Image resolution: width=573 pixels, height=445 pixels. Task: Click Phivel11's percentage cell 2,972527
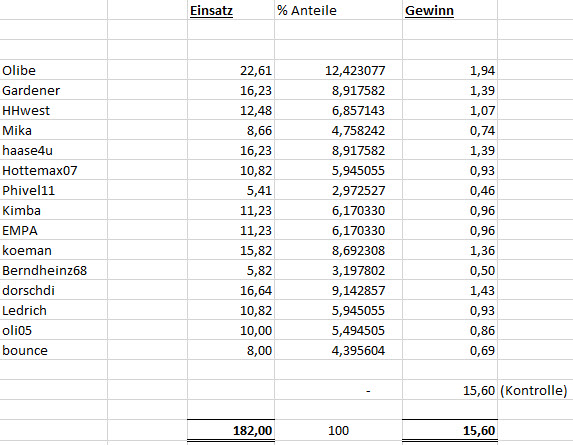[x=338, y=190]
